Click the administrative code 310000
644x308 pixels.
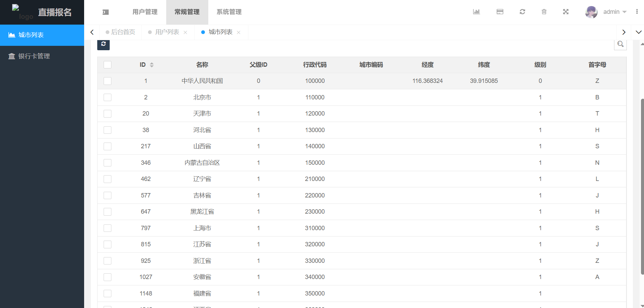point(315,228)
